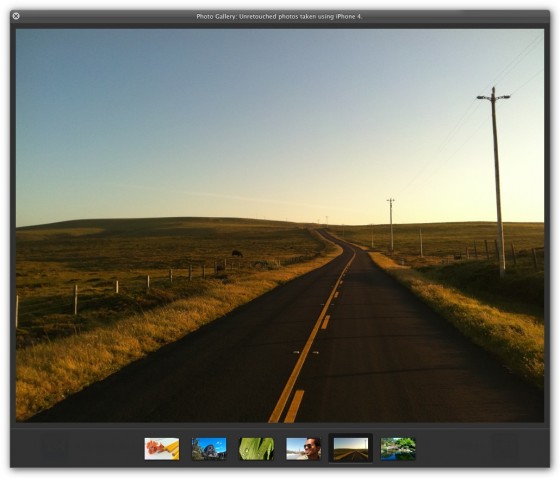Show the man with sunglasses thumbnail

303,449
